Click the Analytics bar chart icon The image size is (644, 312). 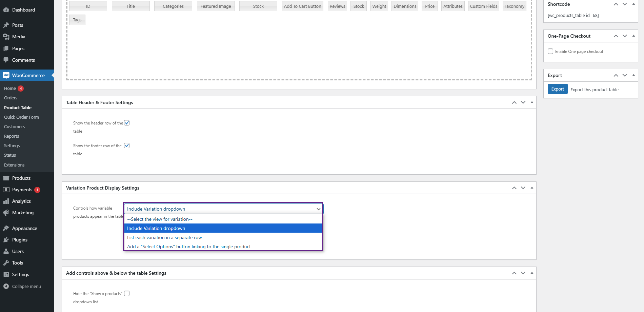point(6,201)
